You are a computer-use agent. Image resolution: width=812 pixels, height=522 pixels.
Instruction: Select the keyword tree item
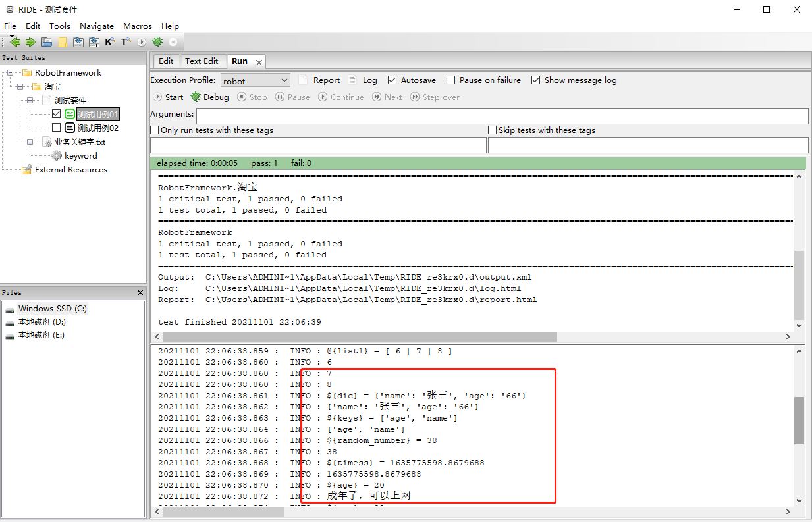point(81,156)
